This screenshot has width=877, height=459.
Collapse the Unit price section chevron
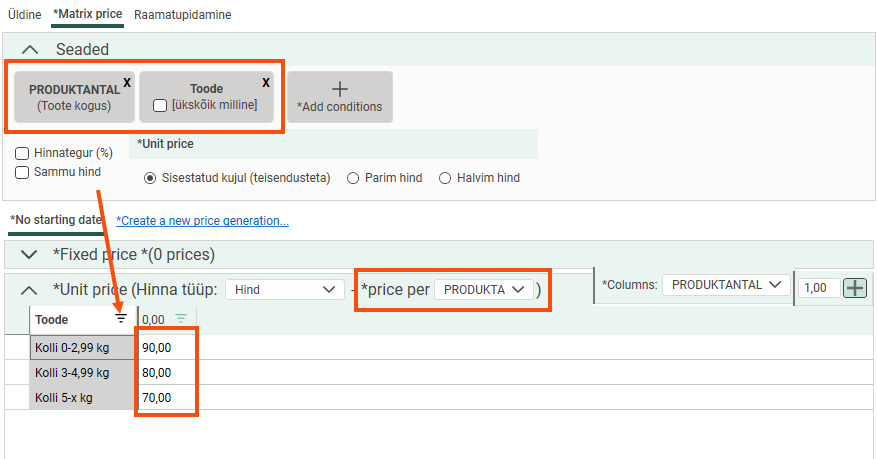[x=29, y=289]
